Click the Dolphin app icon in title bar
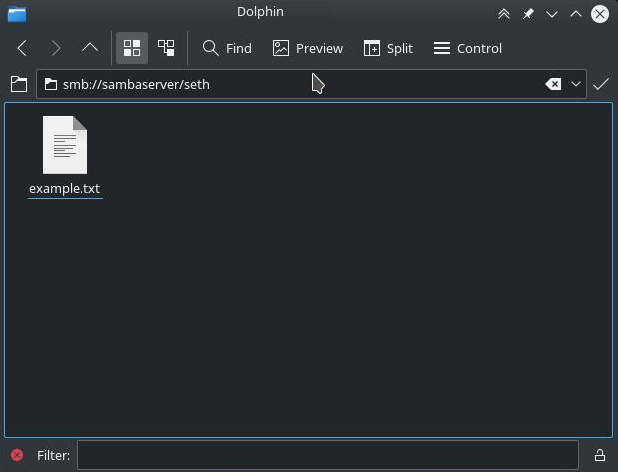618x472 pixels. 17,15
